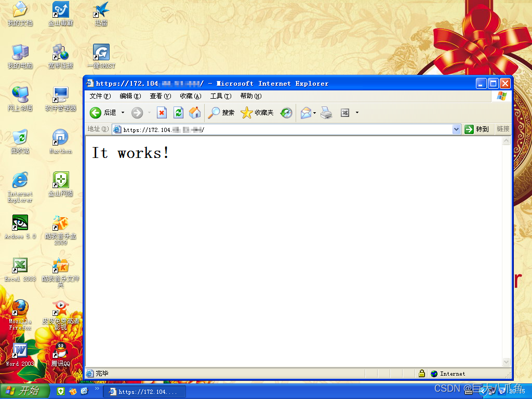Expand the Mail dropdown arrow
The image size is (532, 399).
click(314, 113)
